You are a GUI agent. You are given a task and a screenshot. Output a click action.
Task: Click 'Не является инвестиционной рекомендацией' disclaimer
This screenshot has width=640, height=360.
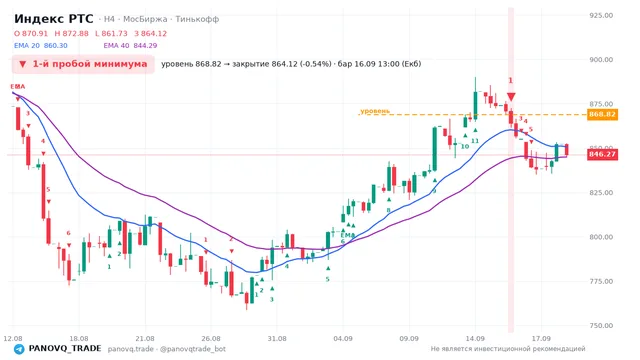tap(508, 349)
